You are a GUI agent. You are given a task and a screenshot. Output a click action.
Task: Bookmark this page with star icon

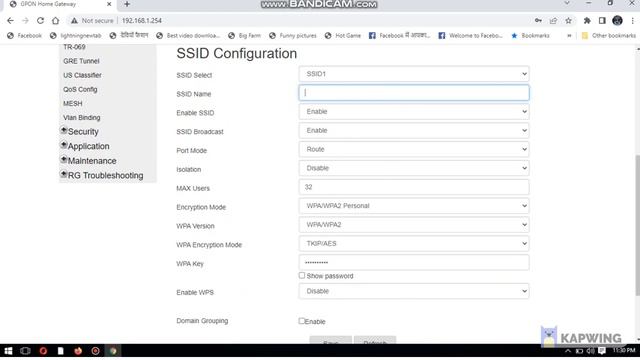(568, 20)
